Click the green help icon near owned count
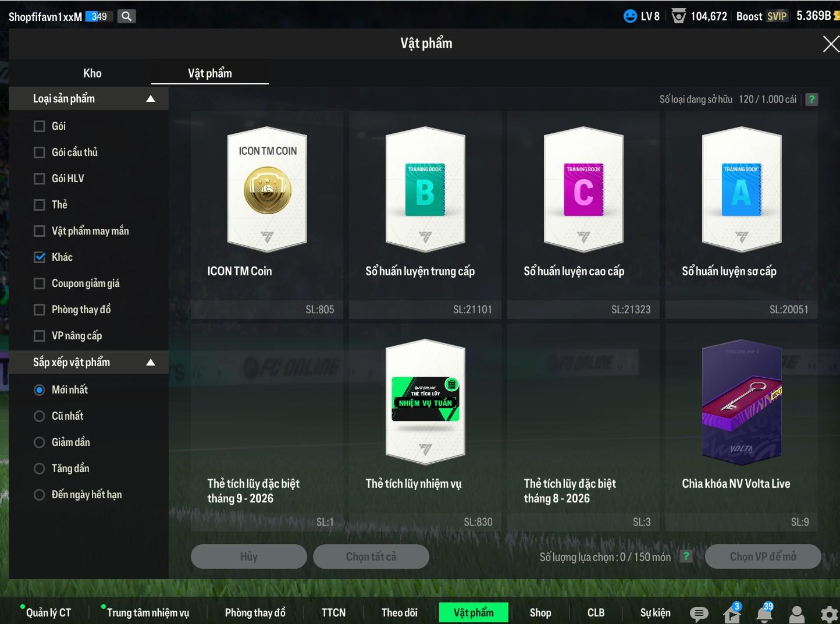The width and height of the screenshot is (840, 624). 811,100
